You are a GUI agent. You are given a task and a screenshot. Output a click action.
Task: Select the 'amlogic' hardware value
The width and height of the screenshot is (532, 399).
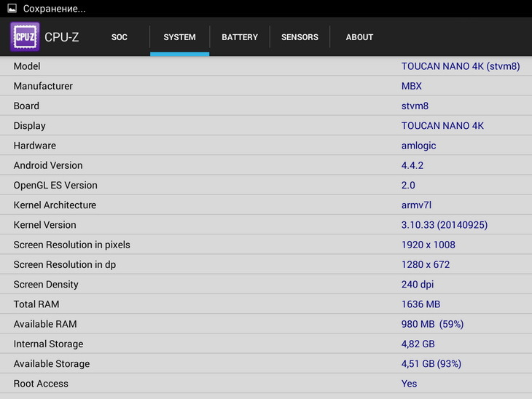click(419, 146)
